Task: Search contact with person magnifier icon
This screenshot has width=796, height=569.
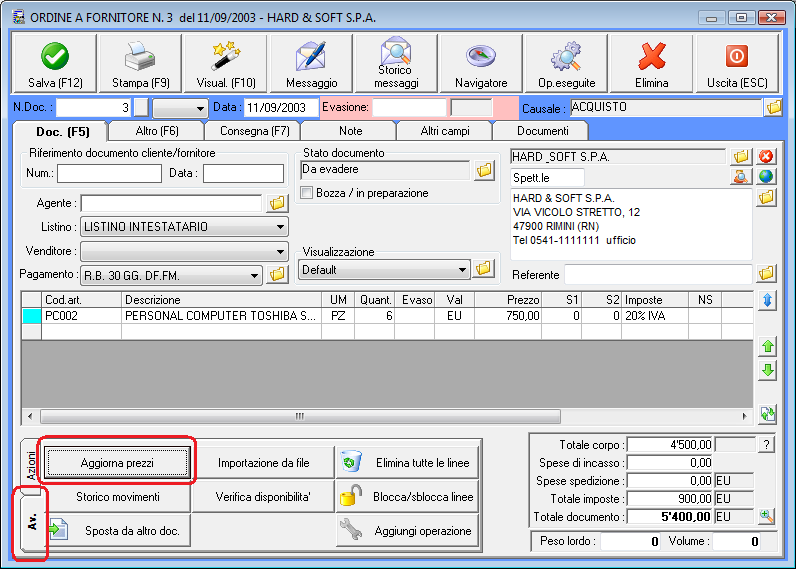Action: 741,177
